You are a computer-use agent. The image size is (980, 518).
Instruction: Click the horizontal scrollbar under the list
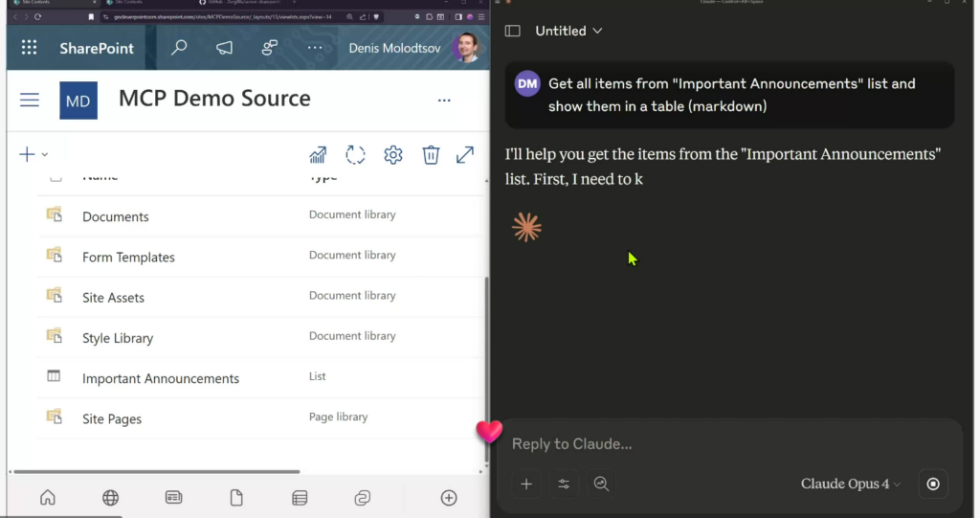[x=156, y=472]
